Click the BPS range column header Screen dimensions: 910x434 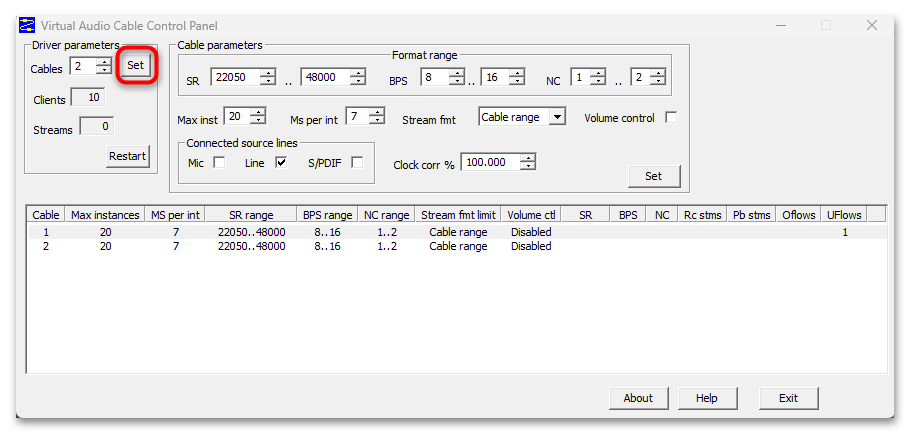pos(327,215)
